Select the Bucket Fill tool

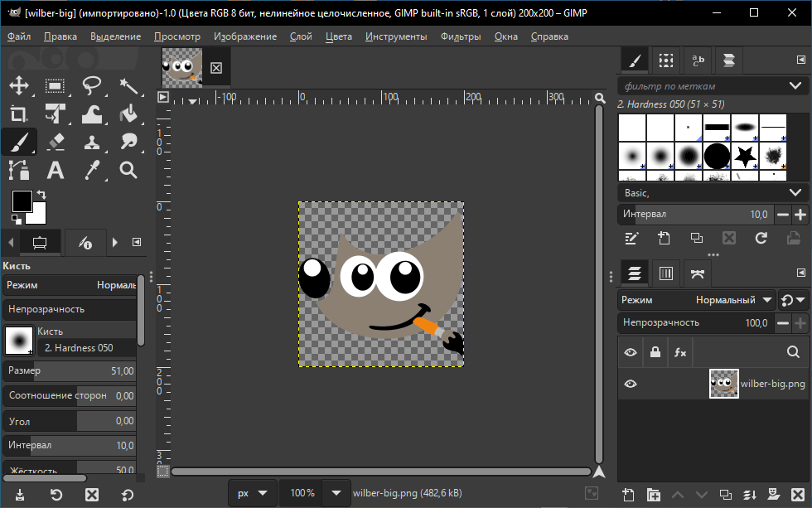click(x=128, y=114)
